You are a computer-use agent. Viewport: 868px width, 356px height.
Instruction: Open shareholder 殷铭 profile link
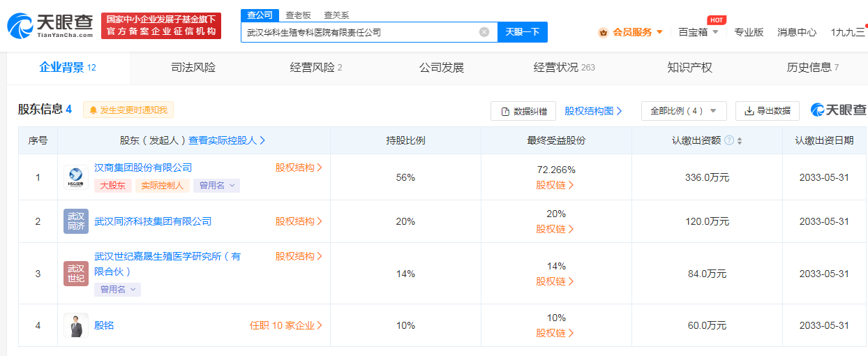pyautogui.click(x=104, y=325)
